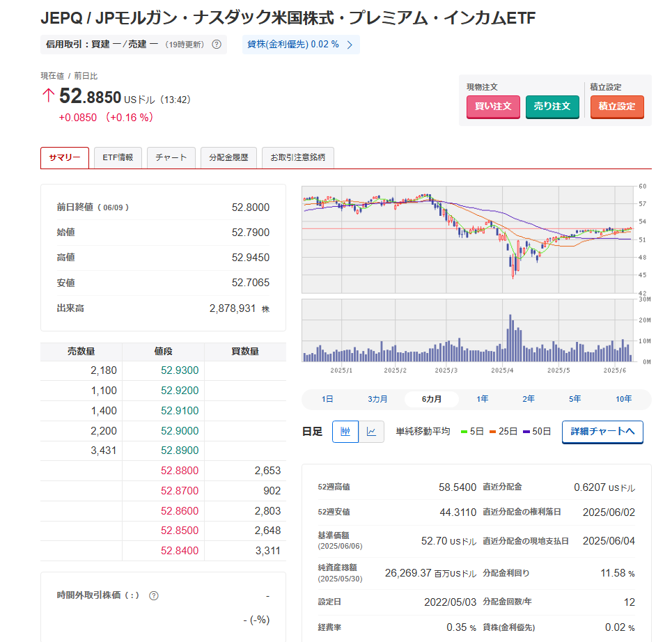Click the bid price 52.8500

[x=180, y=531]
